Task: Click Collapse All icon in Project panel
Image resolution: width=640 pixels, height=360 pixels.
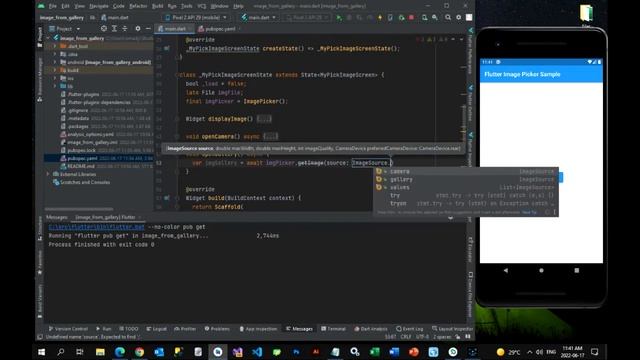Action: pos(125,29)
